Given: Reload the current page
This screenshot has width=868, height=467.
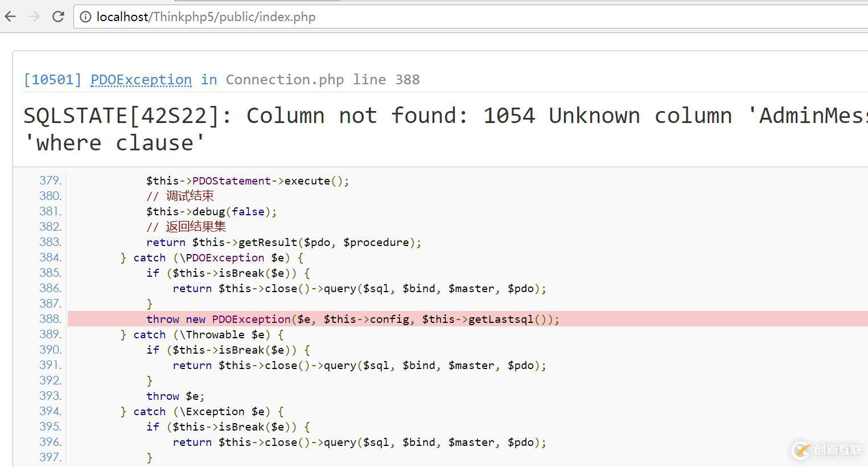Looking at the screenshot, I should [x=58, y=17].
